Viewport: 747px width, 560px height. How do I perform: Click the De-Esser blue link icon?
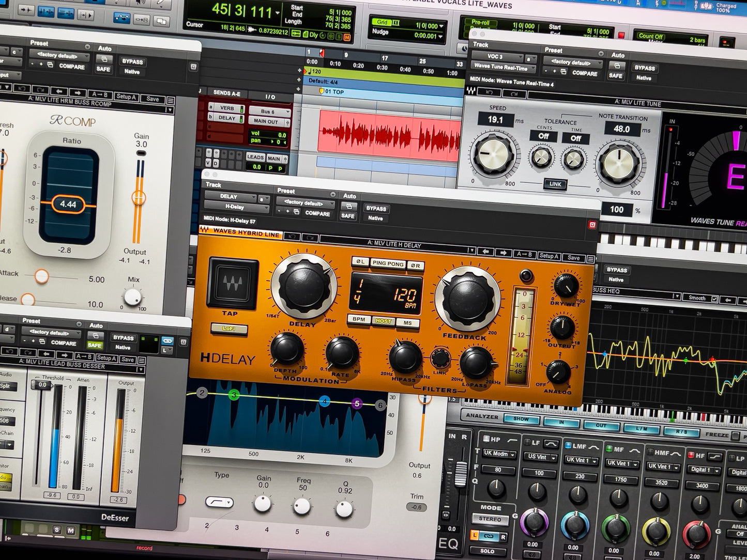pyautogui.click(x=167, y=341)
